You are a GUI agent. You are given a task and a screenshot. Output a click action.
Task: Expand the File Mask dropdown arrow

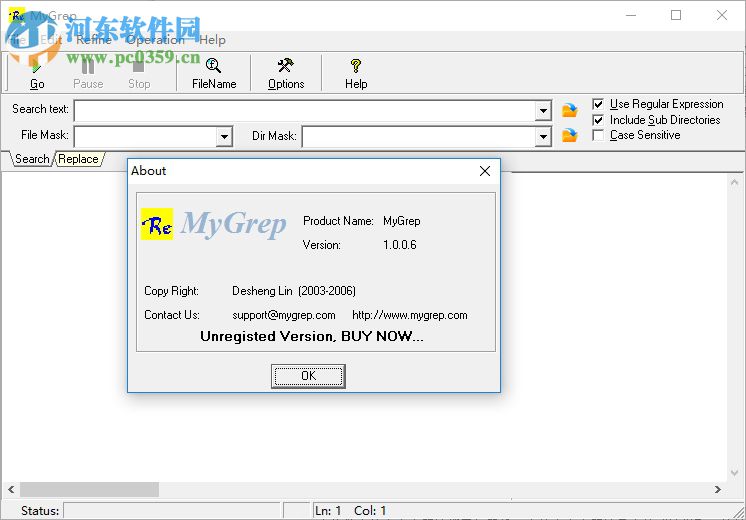(224, 137)
